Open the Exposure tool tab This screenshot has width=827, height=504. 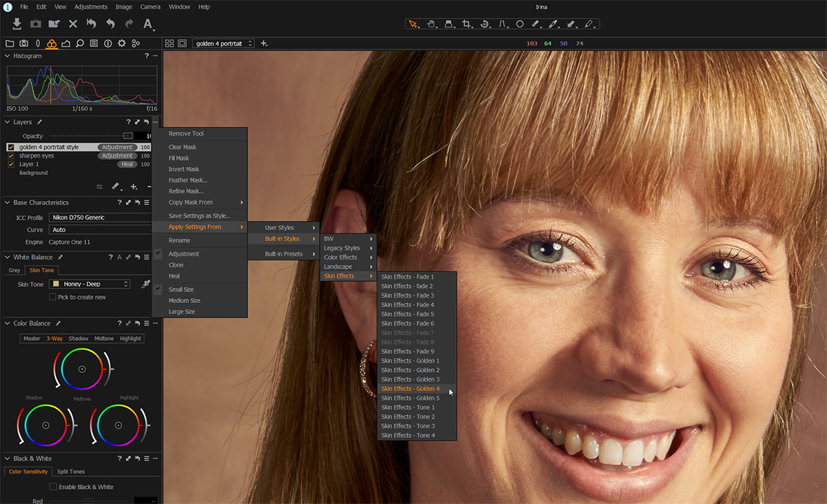pyautogui.click(x=66, y=43)
